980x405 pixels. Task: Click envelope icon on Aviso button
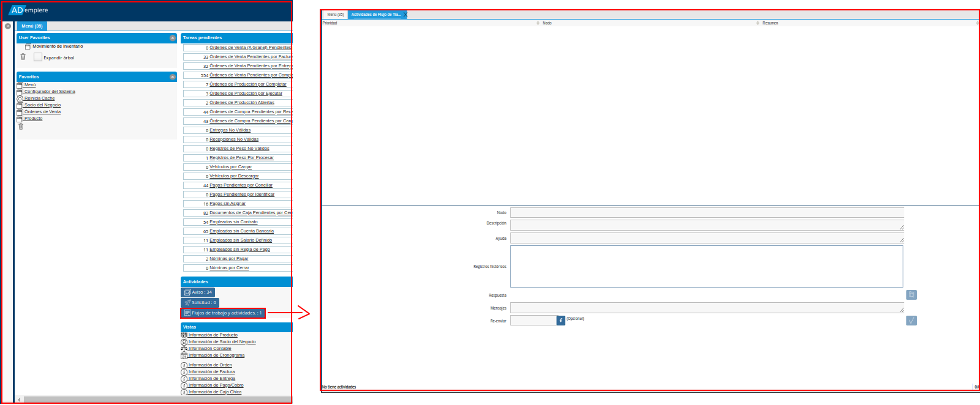[x=187, y=292]
